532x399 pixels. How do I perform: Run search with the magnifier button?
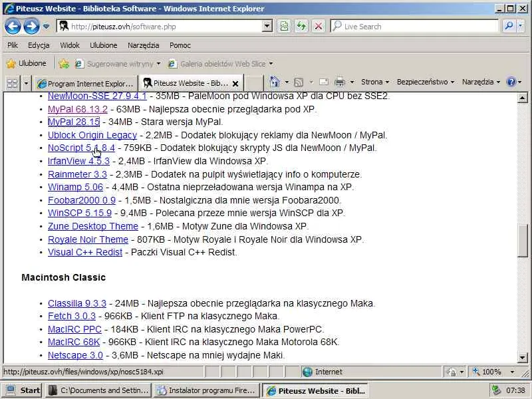509,26
